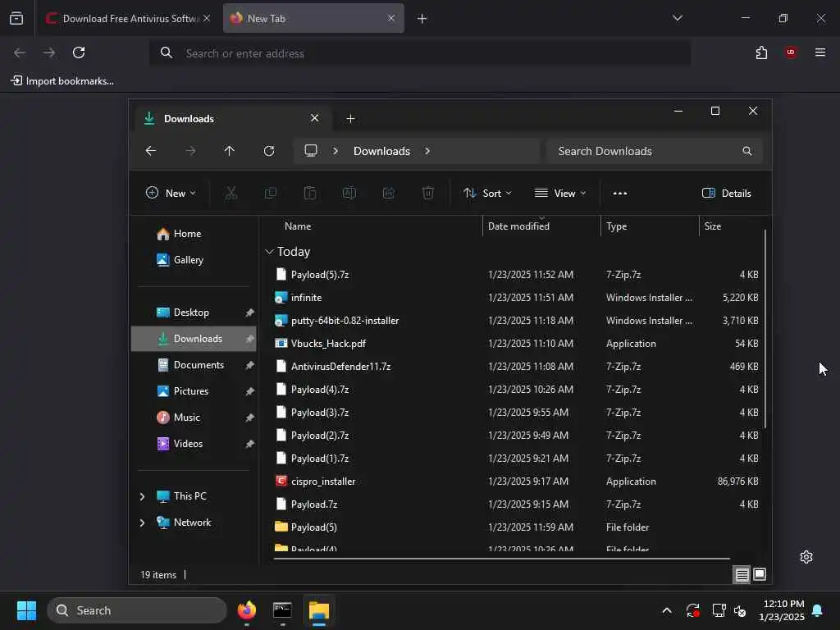Screen dimensions: 840x630
Task: Open the terminal app from the taskbar
Action: [282, 610]
